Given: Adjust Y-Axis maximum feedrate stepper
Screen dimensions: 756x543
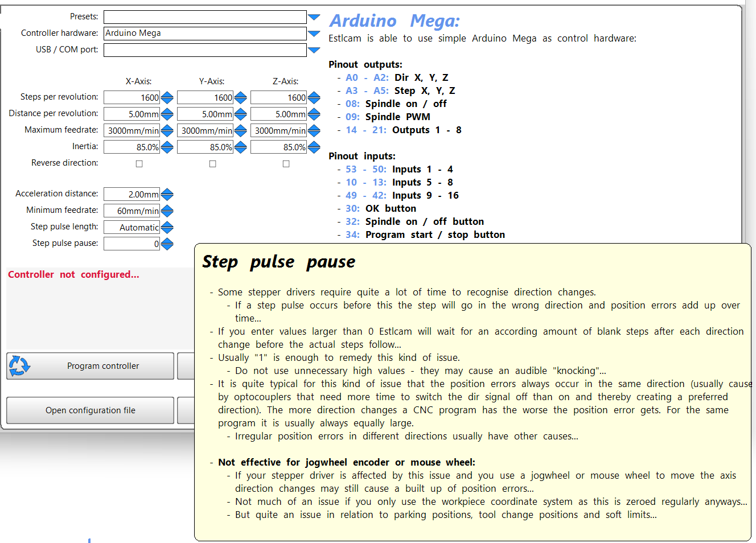Looking at the screenshot, I should (x=240, y=131).
